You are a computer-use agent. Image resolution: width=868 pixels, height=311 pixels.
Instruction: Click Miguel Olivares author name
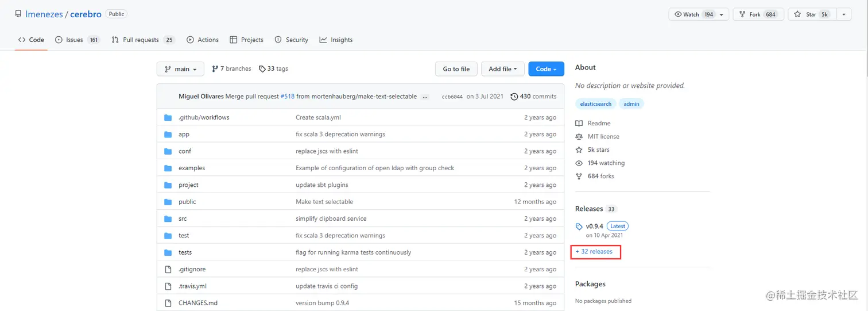pyautogui.click(x=201, y=97)
